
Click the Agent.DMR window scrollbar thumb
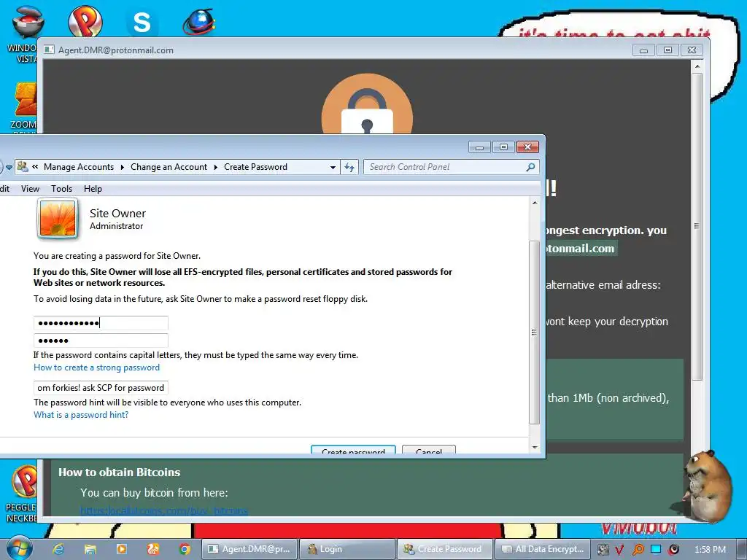tap(697, 226)
